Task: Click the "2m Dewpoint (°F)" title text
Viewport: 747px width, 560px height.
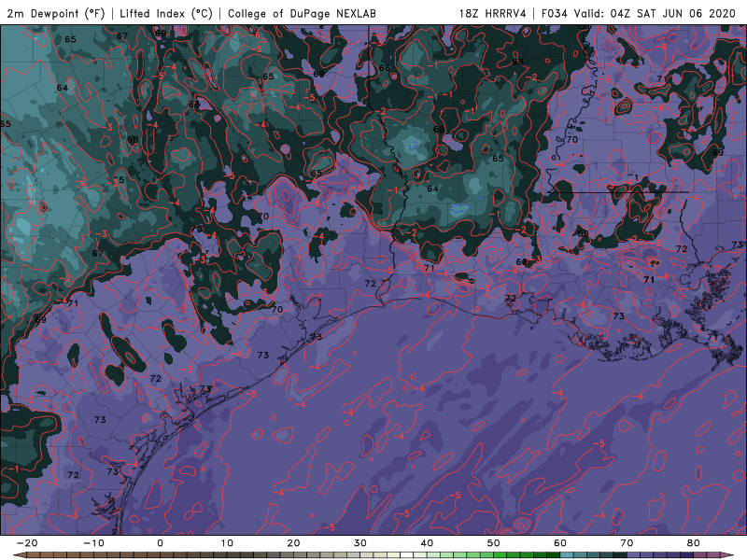Action: [x=56, y=13]
